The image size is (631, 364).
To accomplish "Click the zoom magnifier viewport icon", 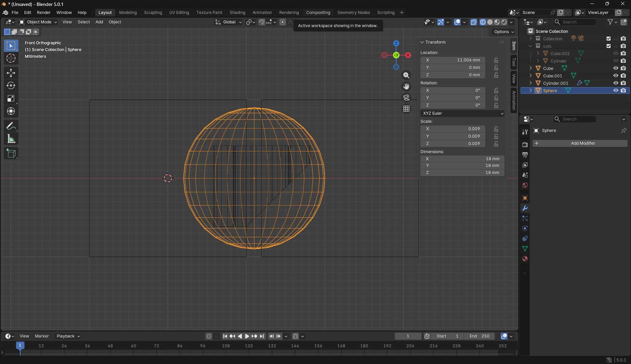I will pos(406,75).
